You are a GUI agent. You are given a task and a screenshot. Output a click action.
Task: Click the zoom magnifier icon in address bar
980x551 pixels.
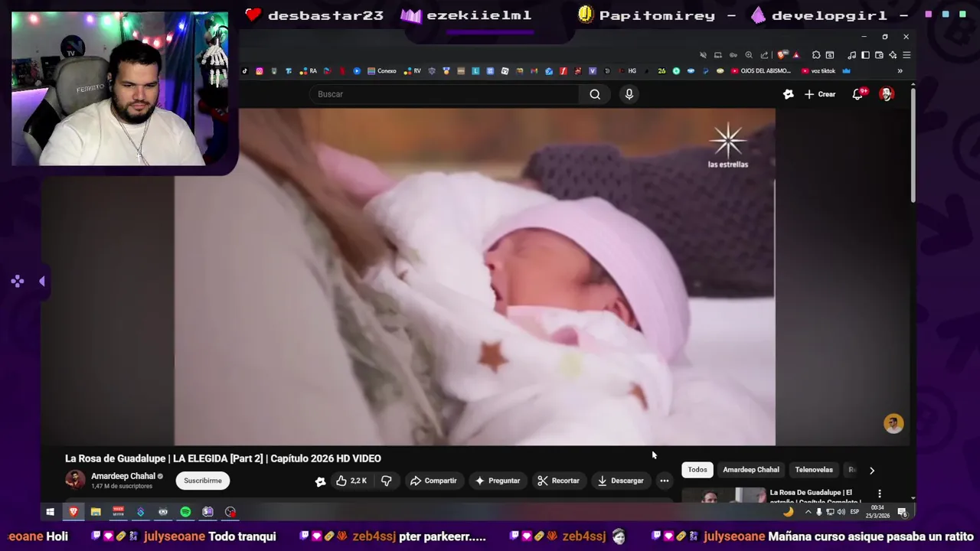coord(749,55)
